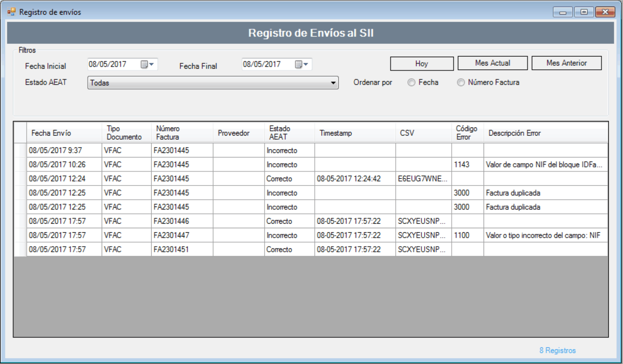Click the Descripción Error column header
Screen dimensions: 623x364
click(546, 133)
